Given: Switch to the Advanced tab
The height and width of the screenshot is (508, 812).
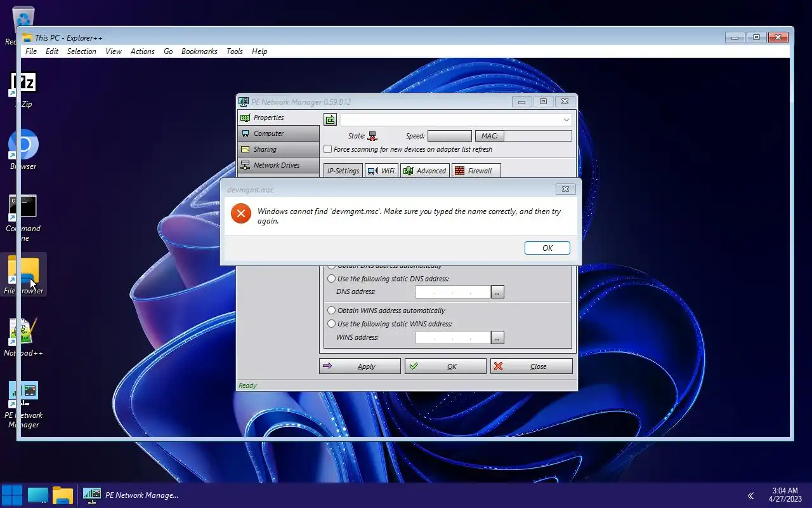Looking at the screenshot, I should coord(425,171).
